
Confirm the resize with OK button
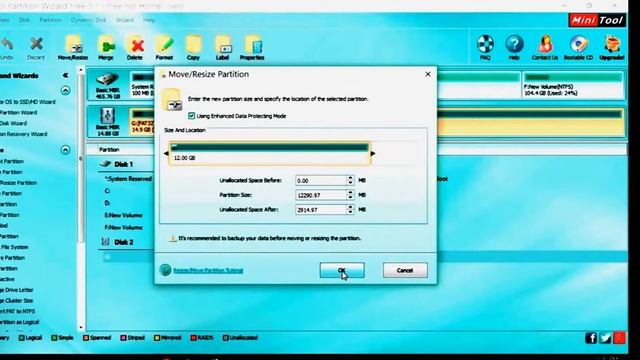tap(342, 270)
